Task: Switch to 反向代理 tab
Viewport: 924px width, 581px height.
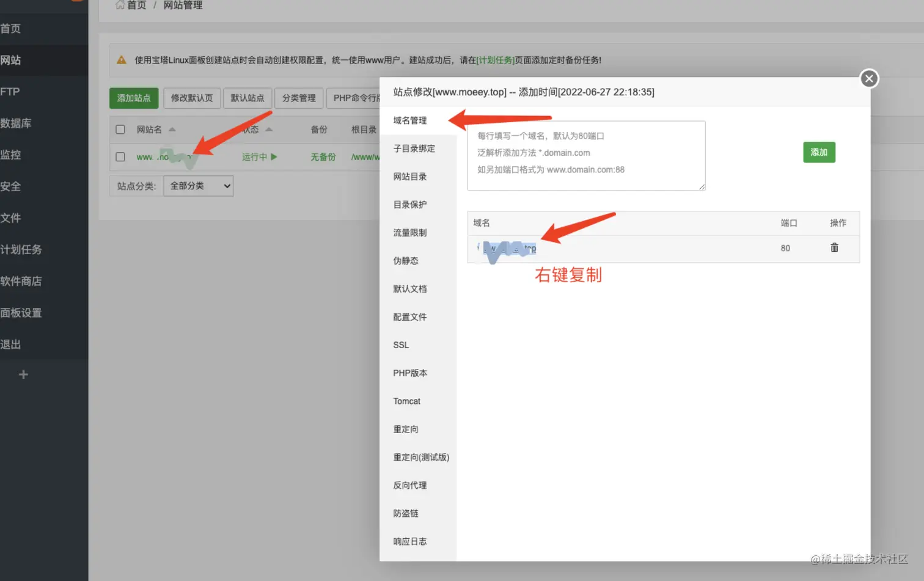Action: tap(410, 486)
